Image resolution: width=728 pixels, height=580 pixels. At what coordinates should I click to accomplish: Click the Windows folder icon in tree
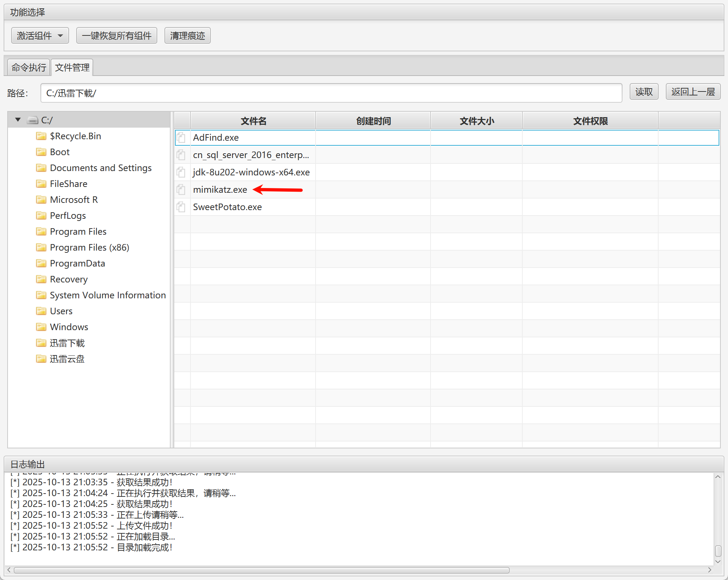pyautogui.click(x=41, y=327)
